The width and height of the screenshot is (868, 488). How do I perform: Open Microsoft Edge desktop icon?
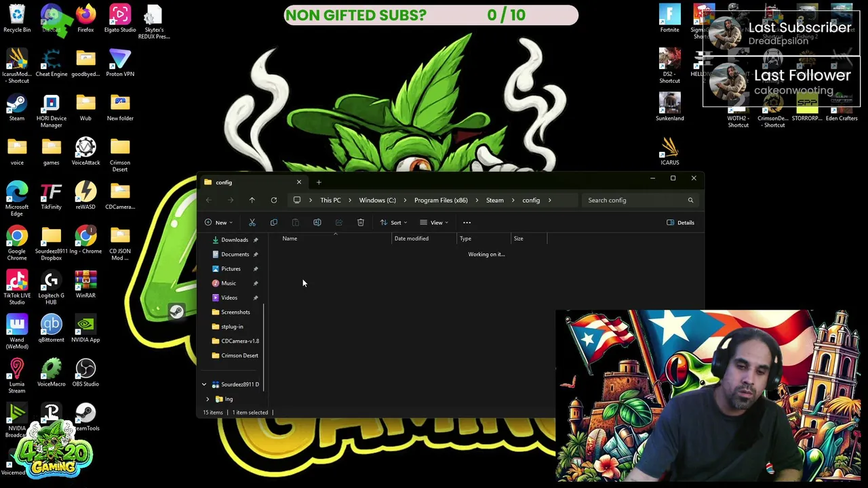click(x=17, y=199)
